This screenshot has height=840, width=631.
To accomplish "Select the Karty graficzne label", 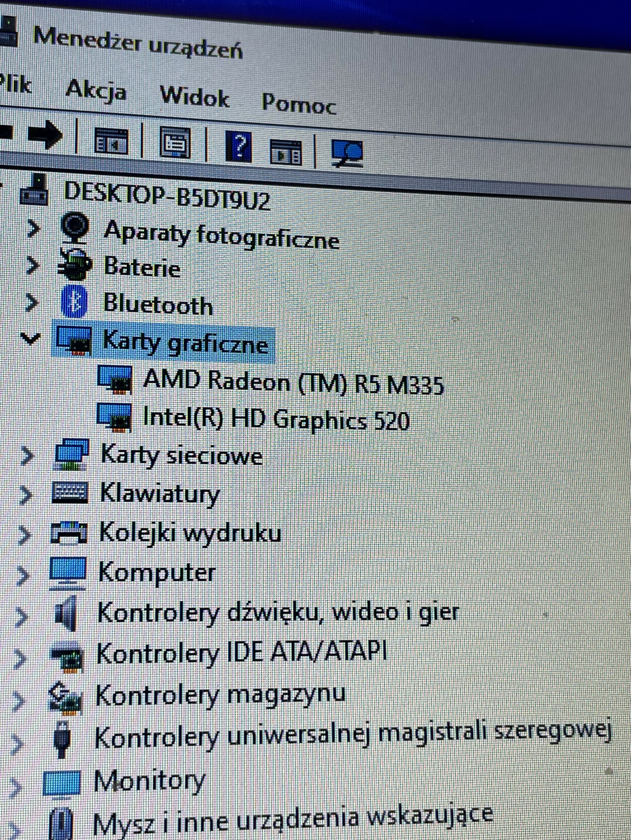I will [x=186, y=343].
